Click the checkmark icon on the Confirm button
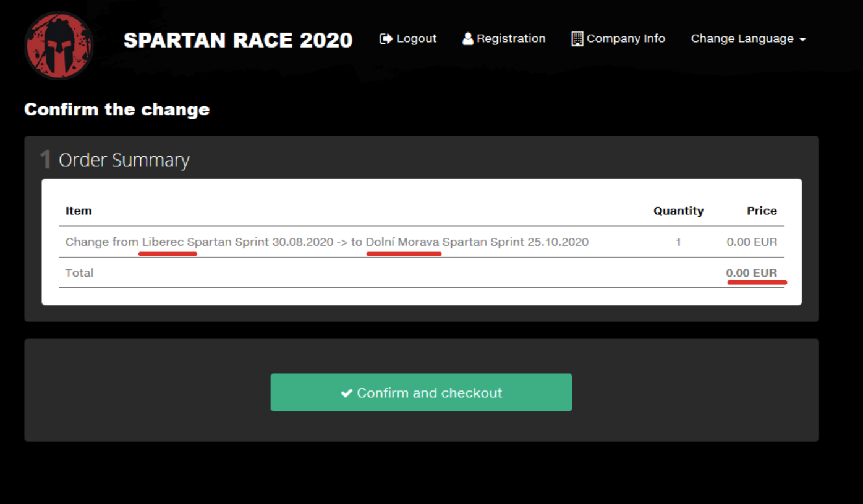The width and height of the screenshot is (863, 504). coord(347,393)
